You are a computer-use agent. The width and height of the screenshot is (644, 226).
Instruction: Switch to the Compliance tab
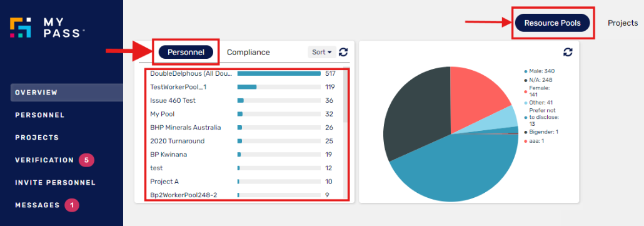tap(248, 52)
